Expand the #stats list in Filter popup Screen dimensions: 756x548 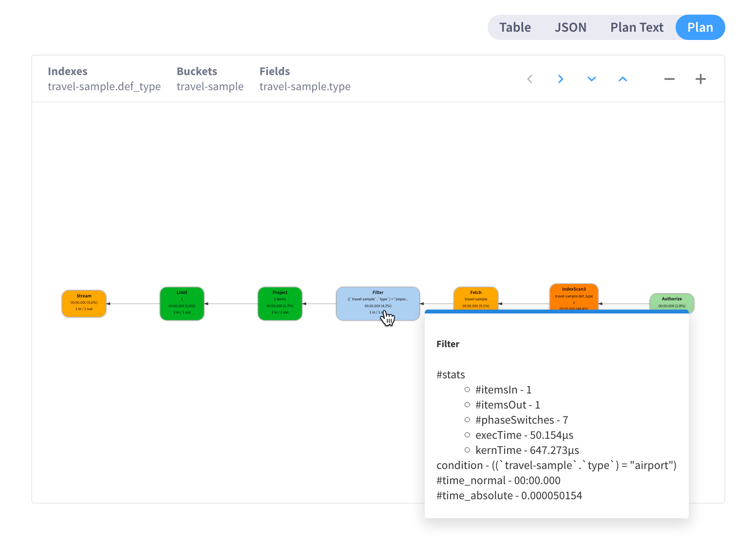(451, 374)
